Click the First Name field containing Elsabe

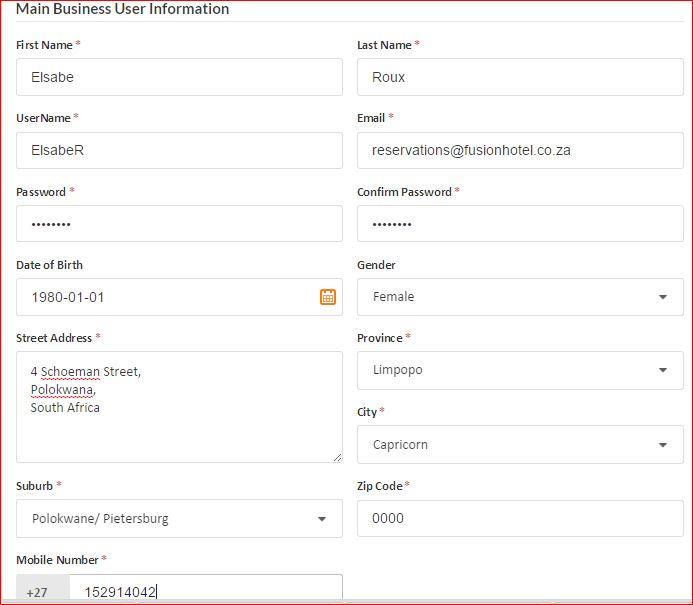[x=179, y=77]
